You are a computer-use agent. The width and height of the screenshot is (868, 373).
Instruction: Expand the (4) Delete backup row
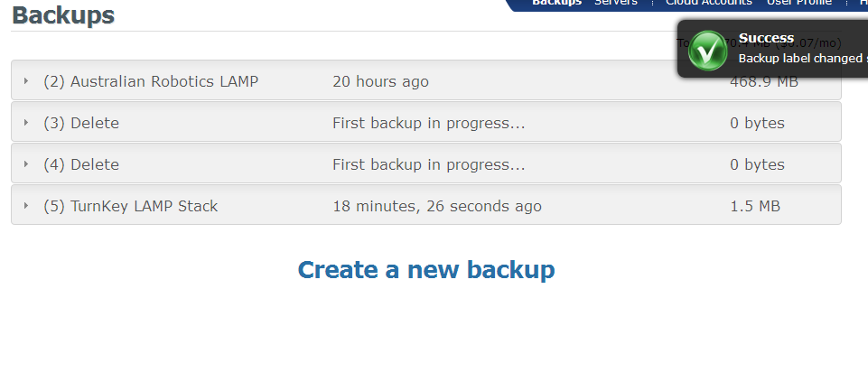click(x=26, y=164)
